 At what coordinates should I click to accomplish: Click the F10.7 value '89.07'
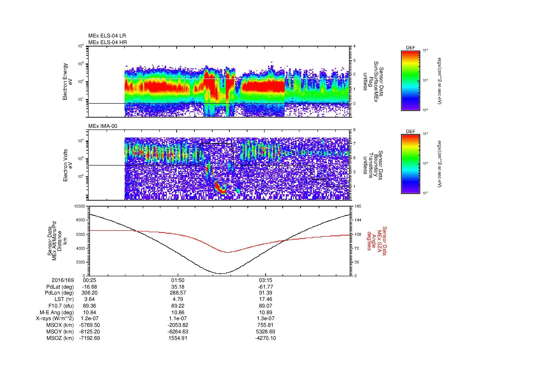coord(266,306)
